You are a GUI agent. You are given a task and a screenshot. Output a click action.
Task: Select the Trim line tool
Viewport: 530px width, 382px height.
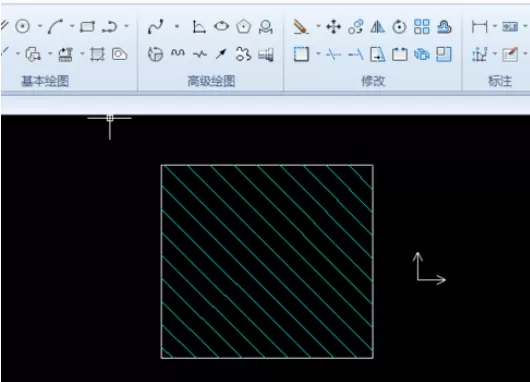click(x=334, y=54)
